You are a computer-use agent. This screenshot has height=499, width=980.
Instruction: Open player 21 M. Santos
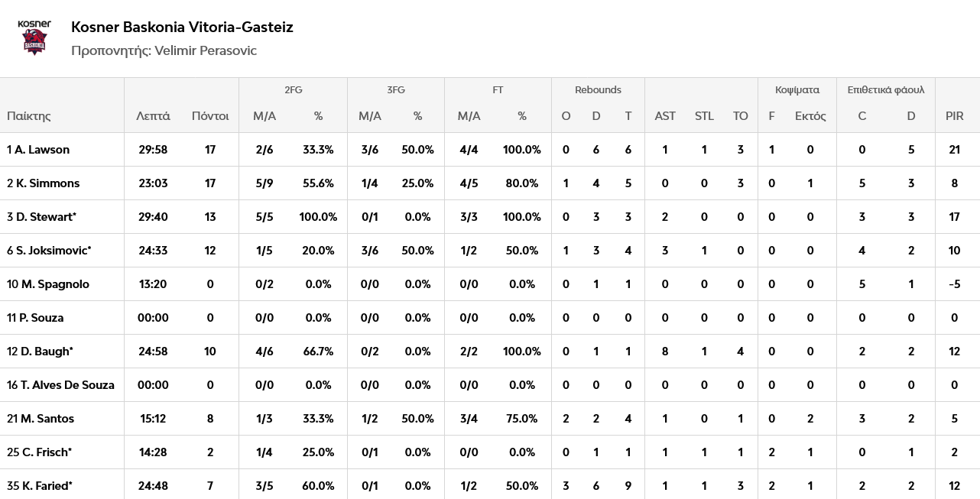click(41, 419)
